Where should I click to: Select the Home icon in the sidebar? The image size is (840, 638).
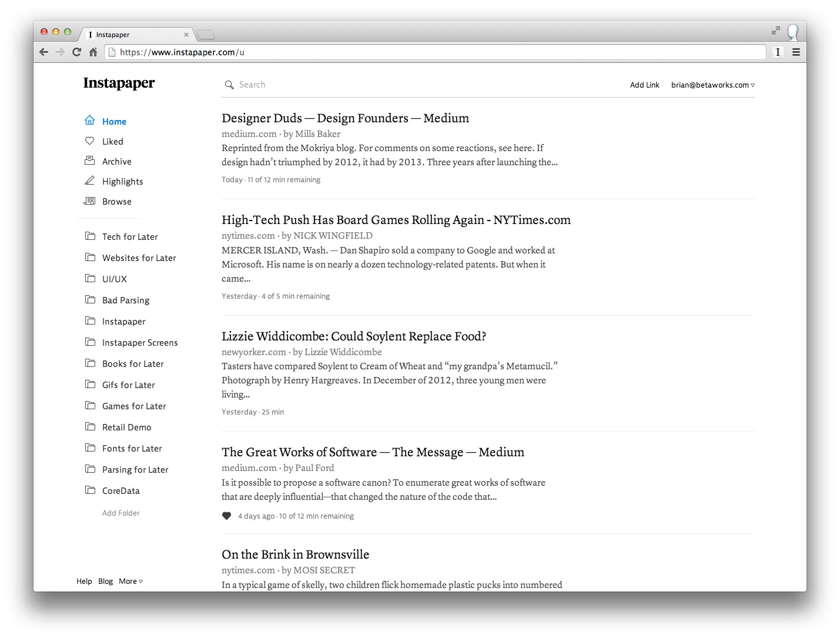[89, 121]
